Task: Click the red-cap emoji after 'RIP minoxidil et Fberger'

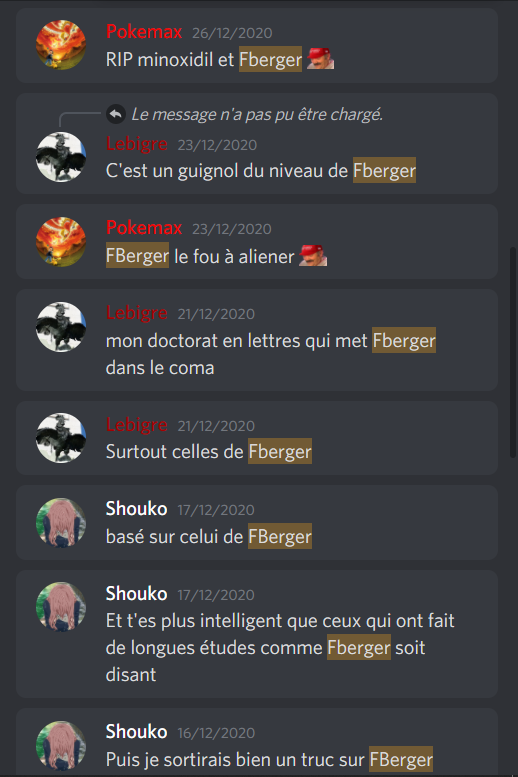Action: click(x=320, y=59)
